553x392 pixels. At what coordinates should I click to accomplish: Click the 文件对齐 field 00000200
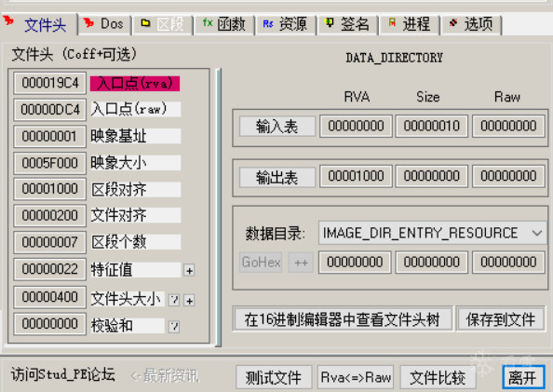[x=49, y=215]
